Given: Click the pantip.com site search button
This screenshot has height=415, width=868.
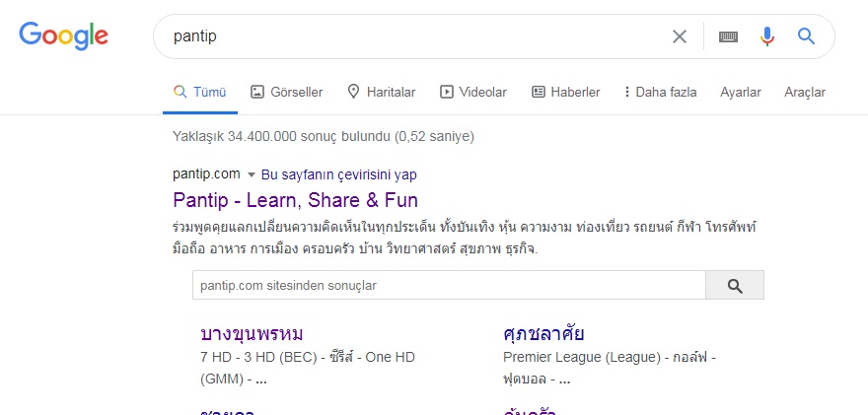Looking at the screenshot, I should 735,285.
